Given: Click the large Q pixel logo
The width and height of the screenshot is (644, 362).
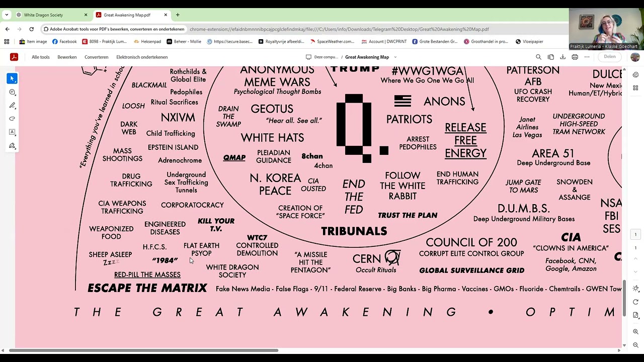Looking at the screenshot, I should (x=362, y=128).
